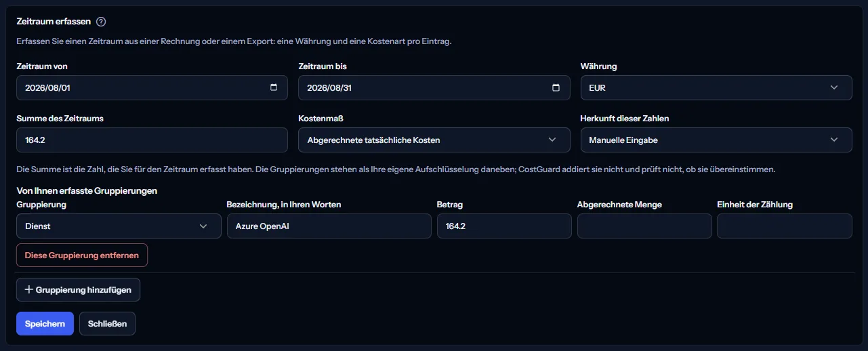Focus the Zeitraum von date field

(x=152, y=88)
